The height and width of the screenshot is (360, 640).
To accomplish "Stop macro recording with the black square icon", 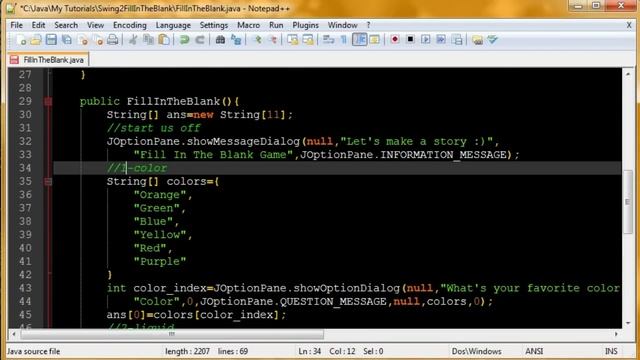I will (x=410, y=40).
